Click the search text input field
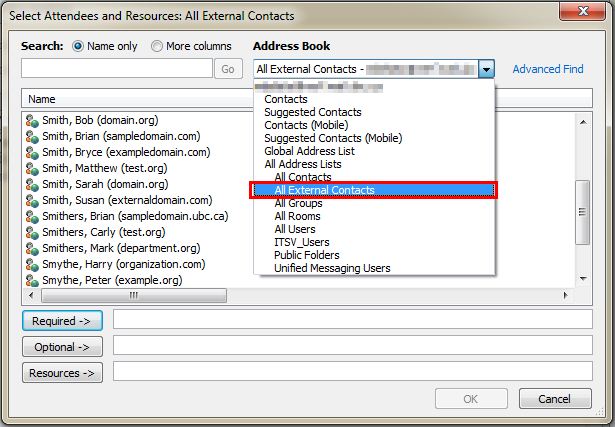 pos(117,69)
